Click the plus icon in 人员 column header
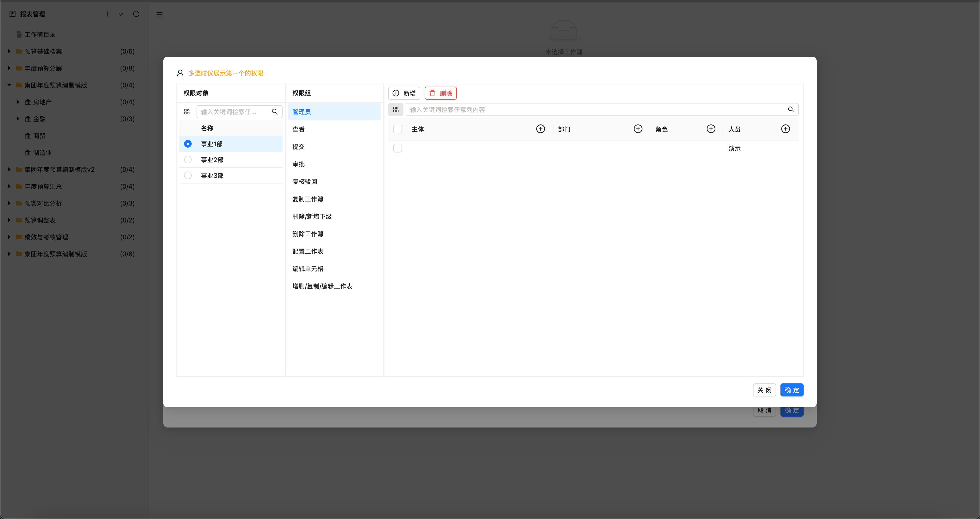 785,129
